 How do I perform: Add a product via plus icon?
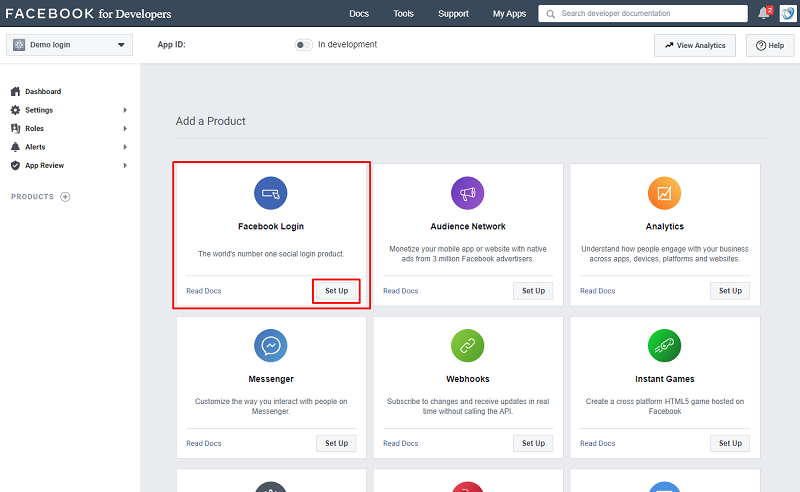[x=65, y=196]
